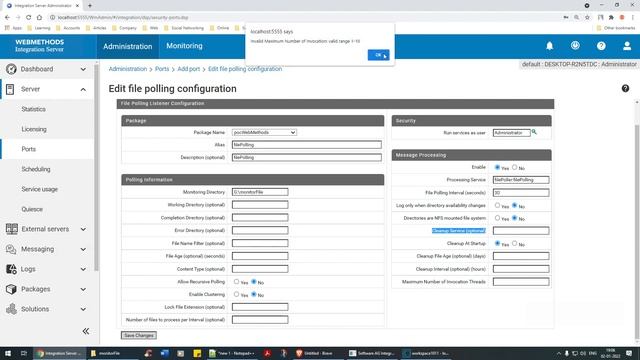Click the browser home icon
Screen dimensions: 640x360
click(x=39, y=17)
